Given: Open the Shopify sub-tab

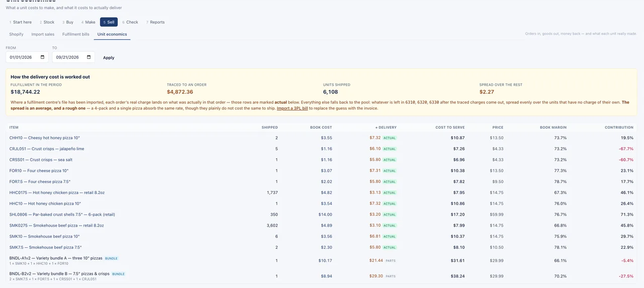Looking at the screenshot, I should [17, 34].
